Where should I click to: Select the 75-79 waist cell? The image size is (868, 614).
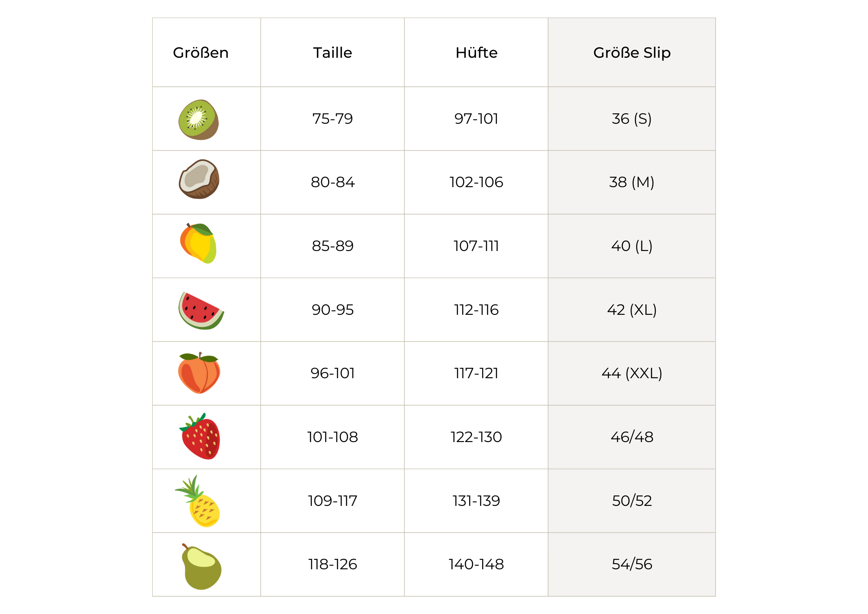332,119
